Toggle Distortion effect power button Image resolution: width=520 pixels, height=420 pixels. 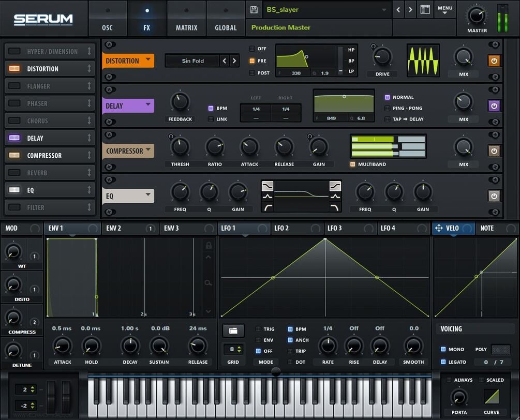pos(494,61)
